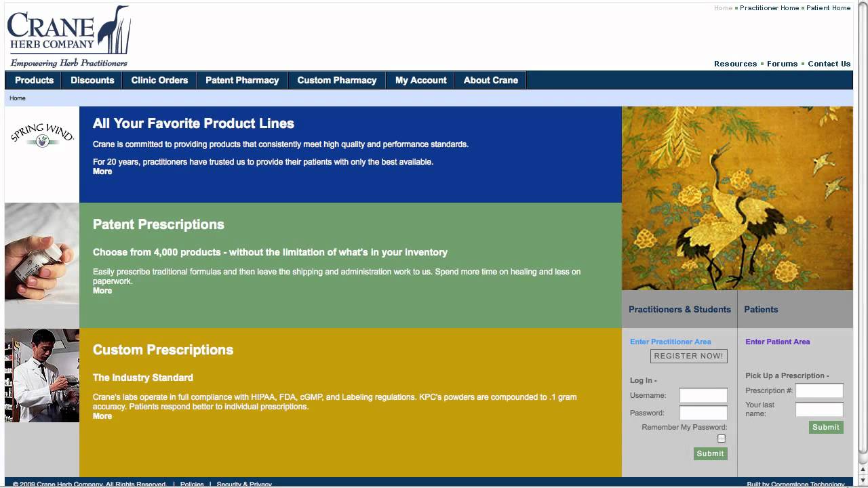Click the hand holding pill bottle image
The image size is (868, 488).
click(42, 253)
